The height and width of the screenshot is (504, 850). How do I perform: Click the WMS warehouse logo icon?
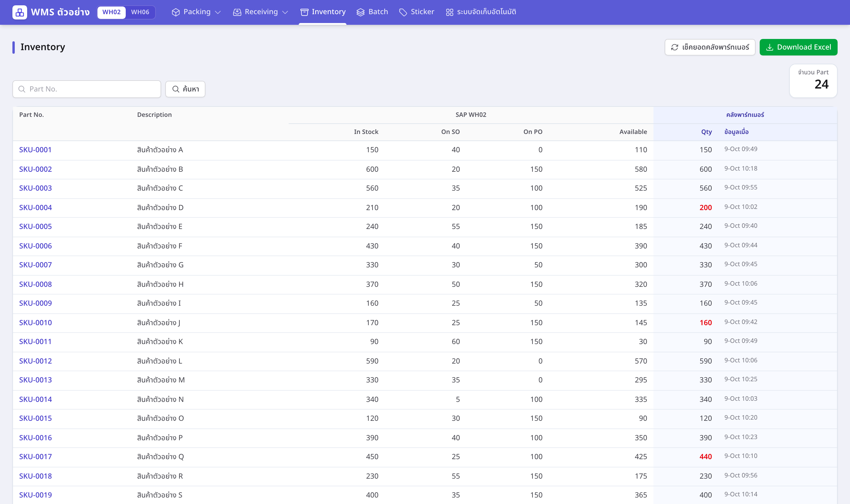click(x=20, y=12)
